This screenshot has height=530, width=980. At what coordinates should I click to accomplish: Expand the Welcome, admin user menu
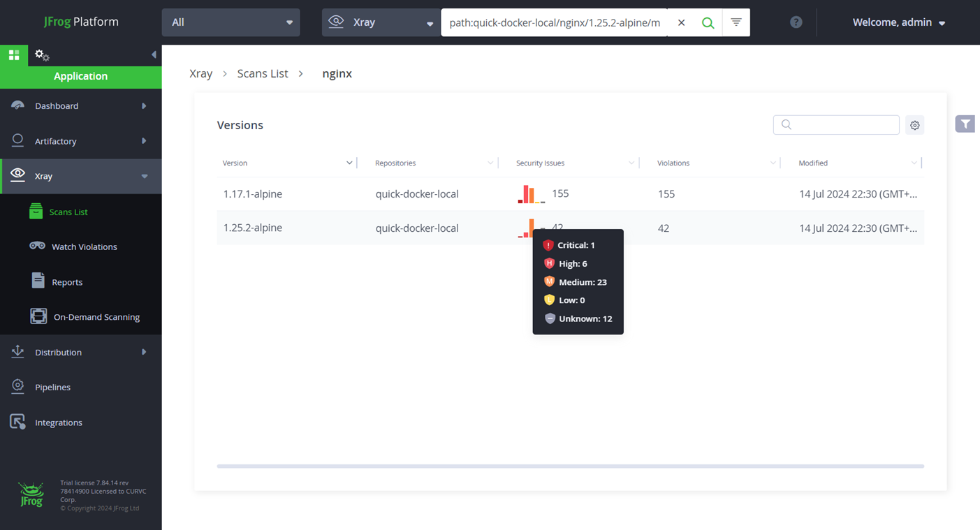click(x=898, y=22)
